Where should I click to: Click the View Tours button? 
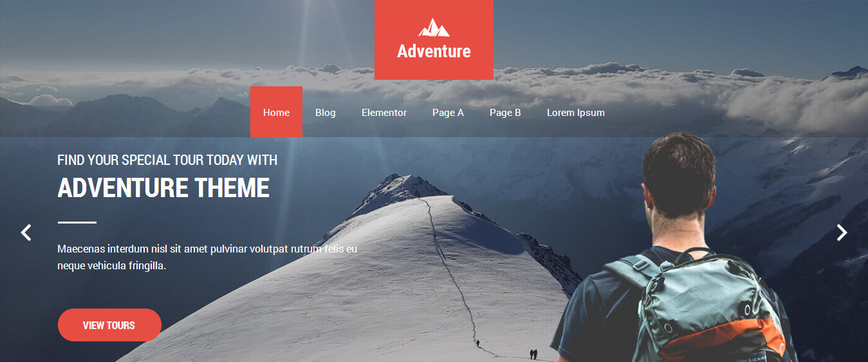point(109,325)
